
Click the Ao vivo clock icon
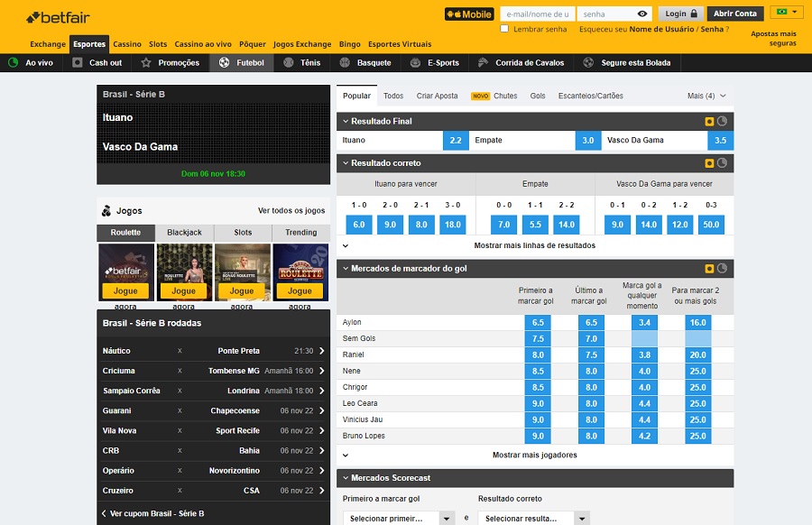click(x=14, y=62)
